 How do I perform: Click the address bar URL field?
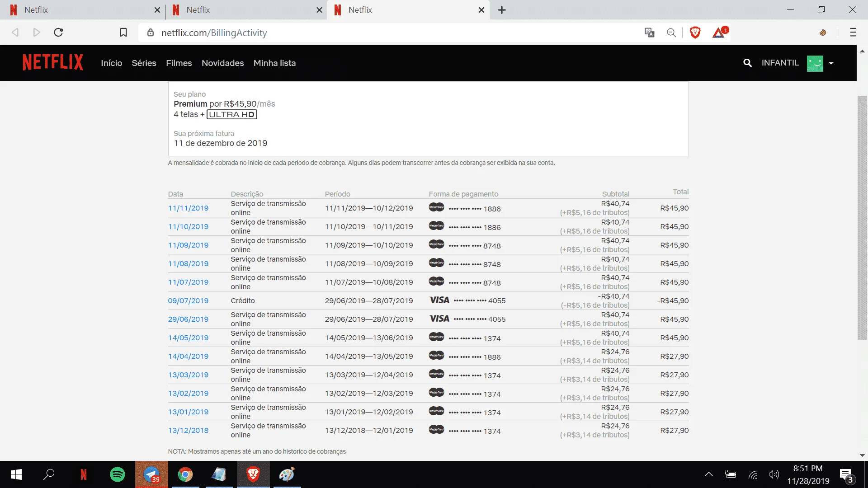click(389, 33)
